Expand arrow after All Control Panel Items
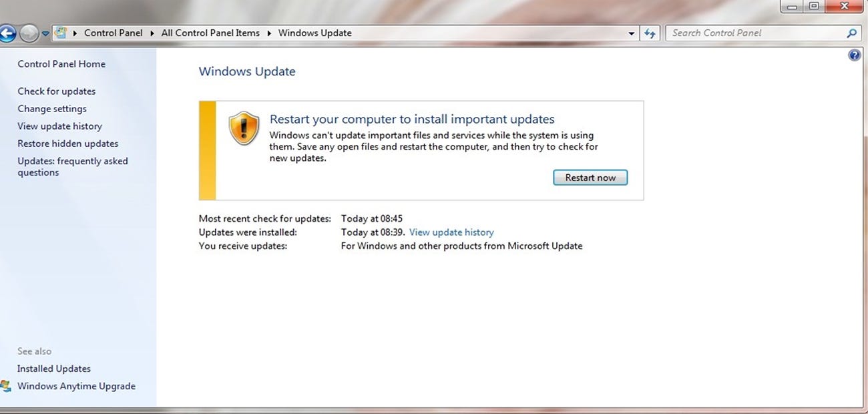Screen dimensions: 868x414 (269, 33)
